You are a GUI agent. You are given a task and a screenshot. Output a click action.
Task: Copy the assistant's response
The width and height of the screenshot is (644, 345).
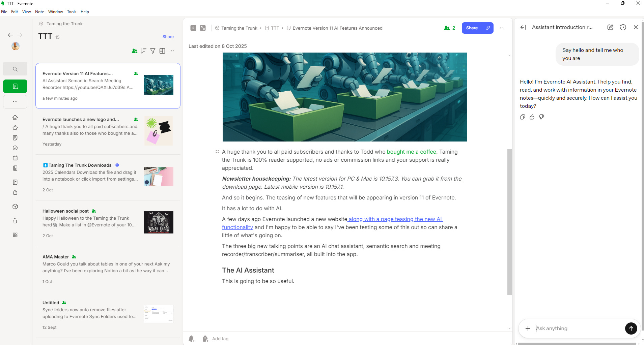[x=523, y=117]
